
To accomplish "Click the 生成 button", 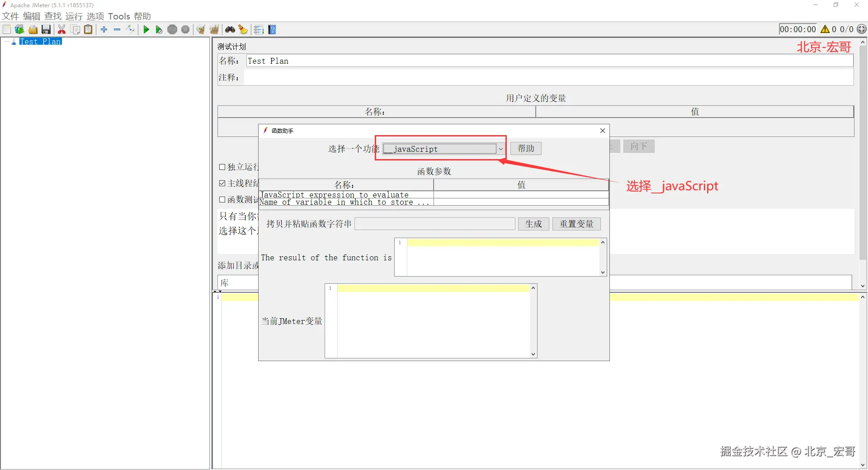I will (533, 224).
